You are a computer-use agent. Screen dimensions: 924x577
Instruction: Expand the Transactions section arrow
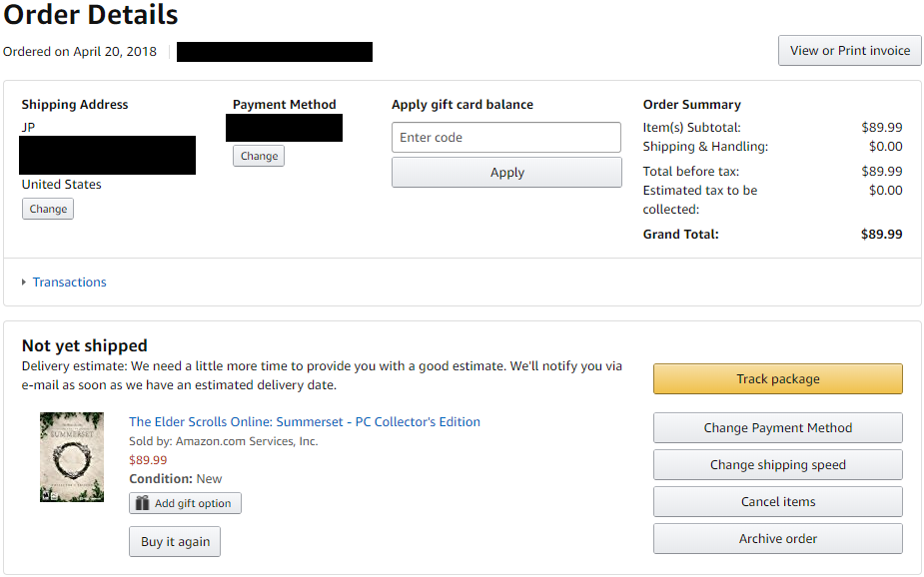coord(24,283)
